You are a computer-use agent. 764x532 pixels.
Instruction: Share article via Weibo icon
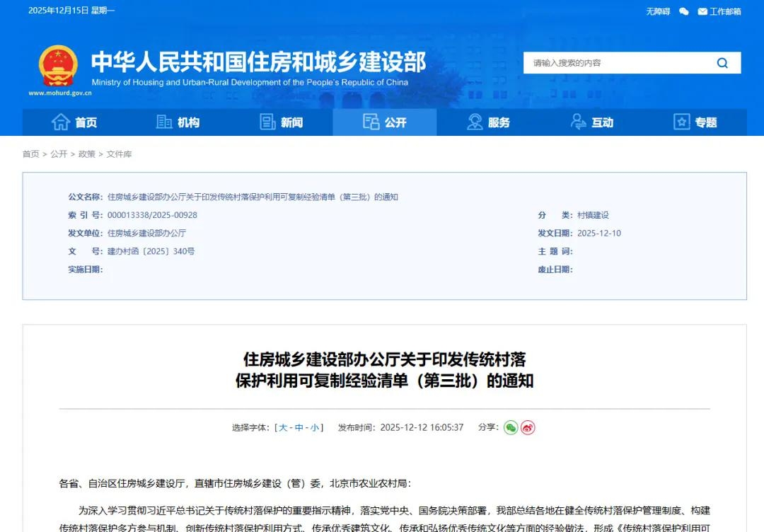528,427
